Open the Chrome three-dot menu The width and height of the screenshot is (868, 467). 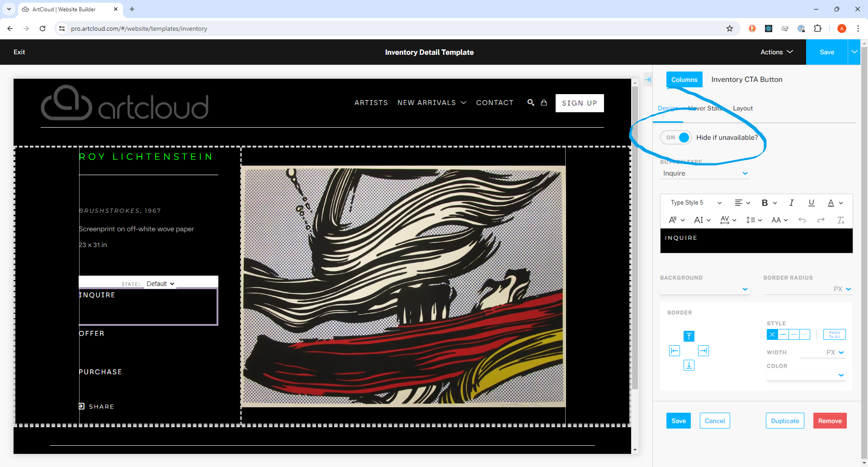pos(858,29)
